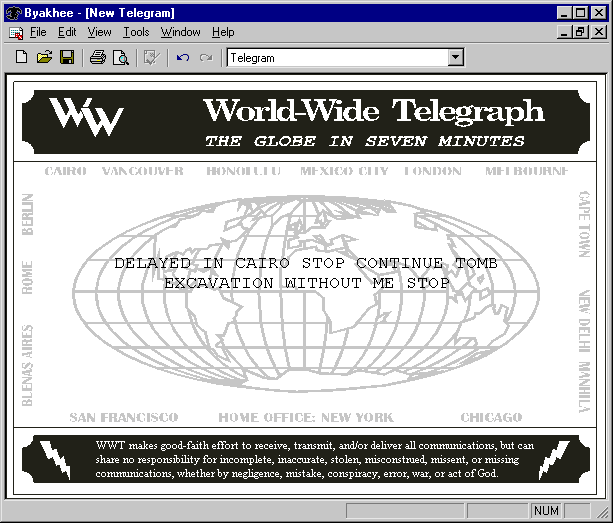Screen dimensions: 613x523
Task: Click telegram line EXCAVATION WITHOUT ME STOP
Action: tap(306, 283)
